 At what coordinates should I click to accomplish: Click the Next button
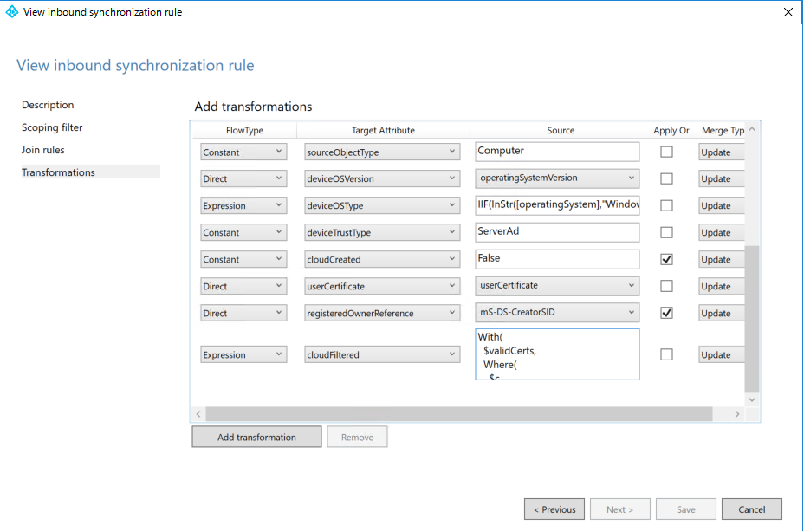tap(620, 509)
